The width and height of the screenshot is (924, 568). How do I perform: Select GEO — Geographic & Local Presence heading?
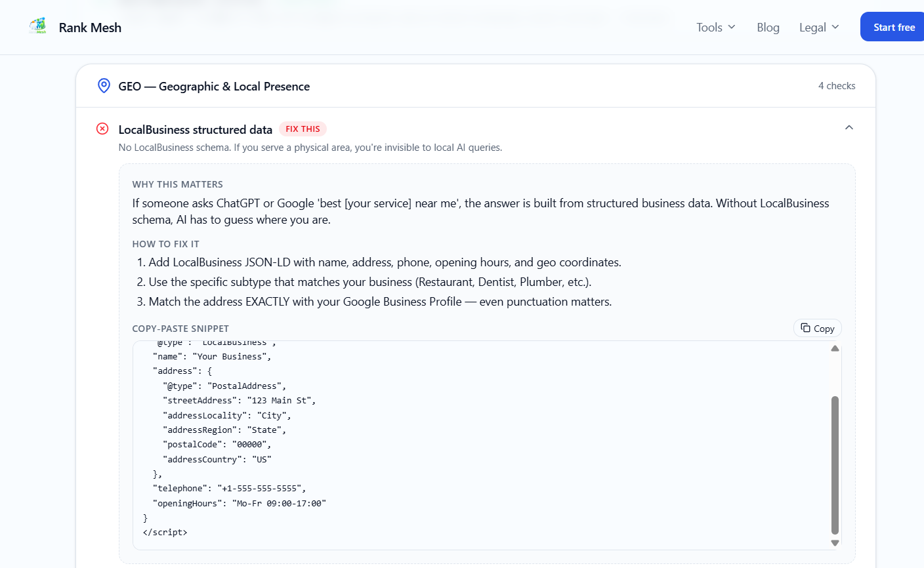pos(214,87)
